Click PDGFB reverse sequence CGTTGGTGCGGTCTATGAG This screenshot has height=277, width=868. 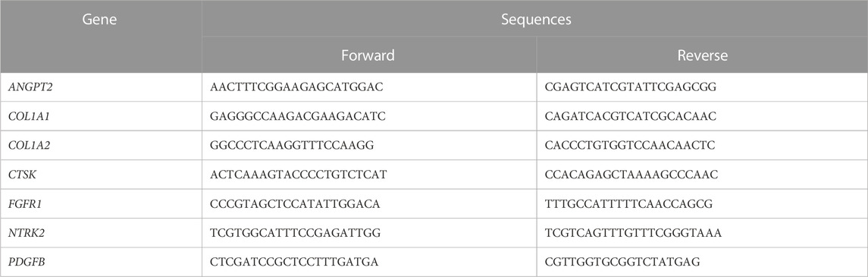point(623,262)
